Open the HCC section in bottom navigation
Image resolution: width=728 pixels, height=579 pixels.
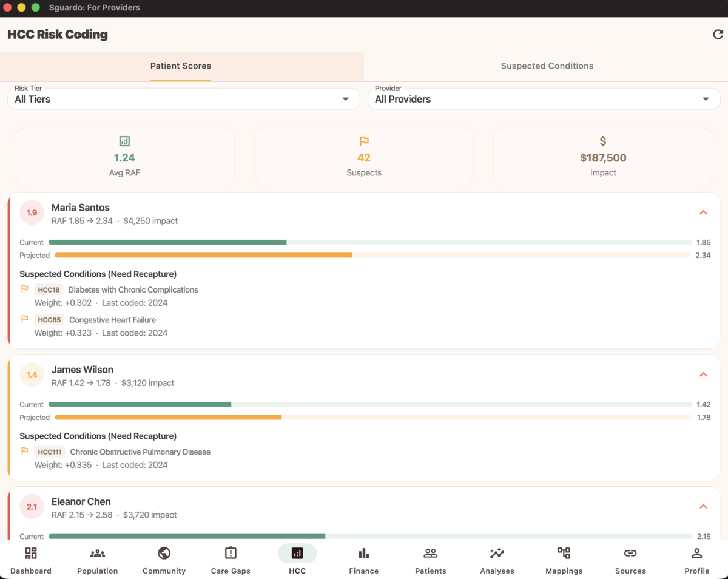tap(297, 554)
